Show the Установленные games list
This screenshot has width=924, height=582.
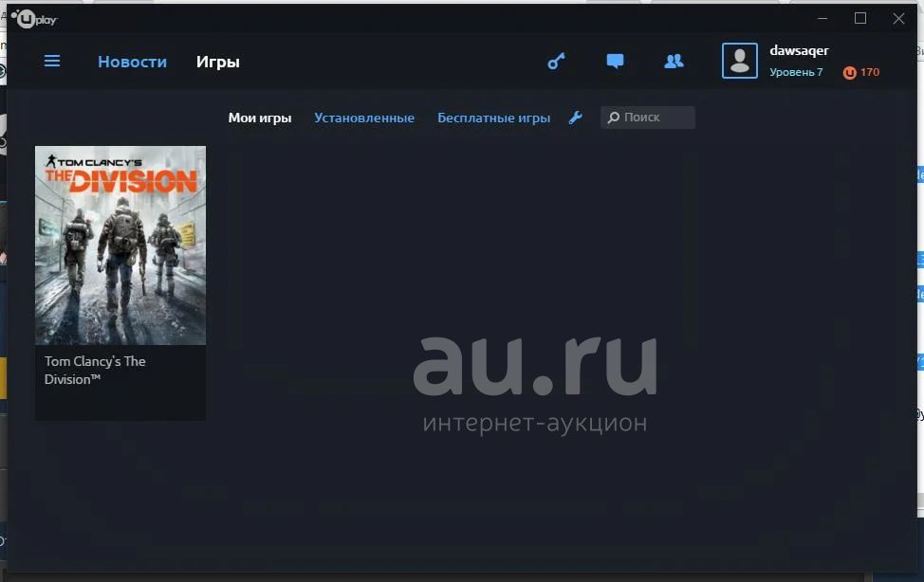(364, 118)
